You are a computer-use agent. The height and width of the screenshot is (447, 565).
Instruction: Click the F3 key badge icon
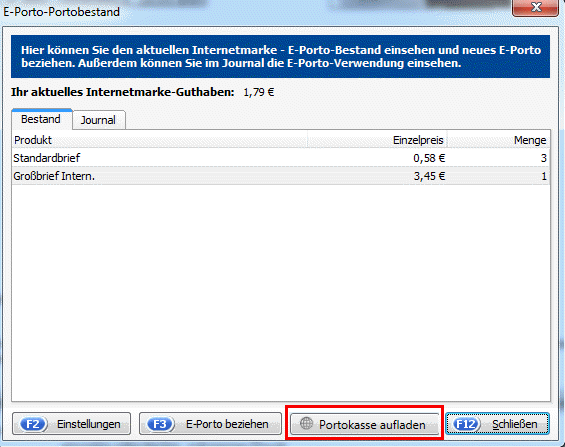click(160, 424)
